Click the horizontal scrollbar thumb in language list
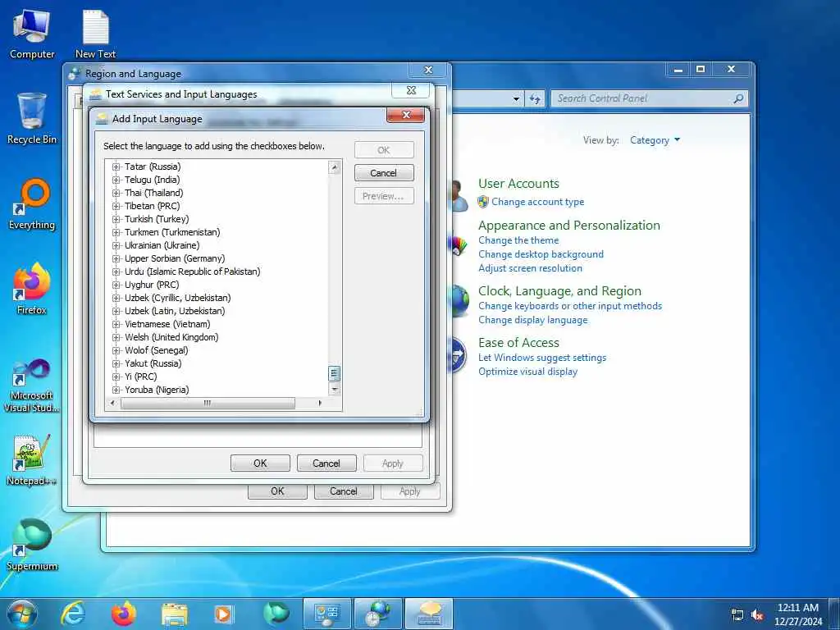This screenshot has width=840, height=630. point(208,403)
